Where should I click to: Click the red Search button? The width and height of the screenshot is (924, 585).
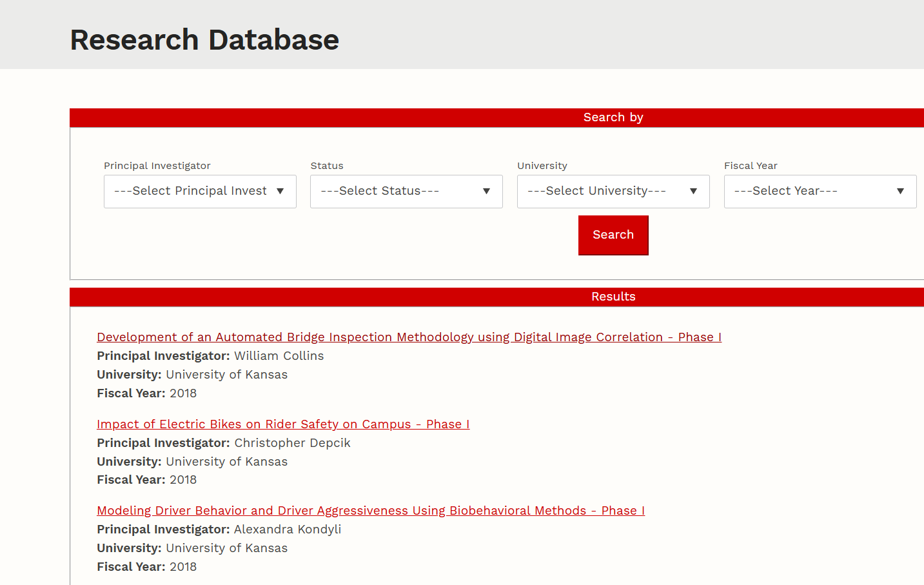tap(613, 235)
